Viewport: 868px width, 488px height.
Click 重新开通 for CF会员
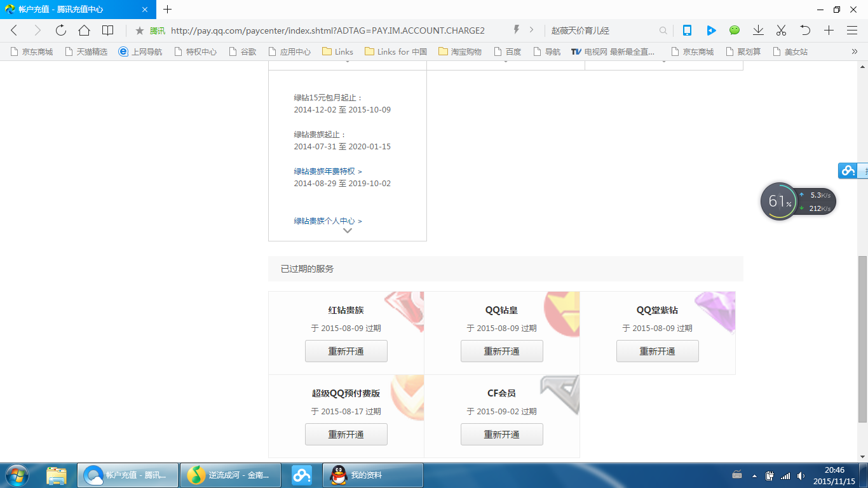pyautogui.click(x=502, y=435)
